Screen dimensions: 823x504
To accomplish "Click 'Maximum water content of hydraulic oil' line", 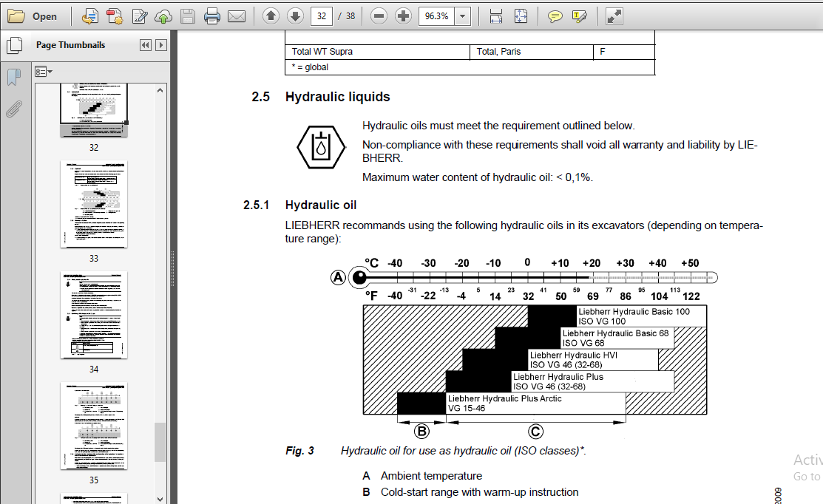I will [478, 177].
